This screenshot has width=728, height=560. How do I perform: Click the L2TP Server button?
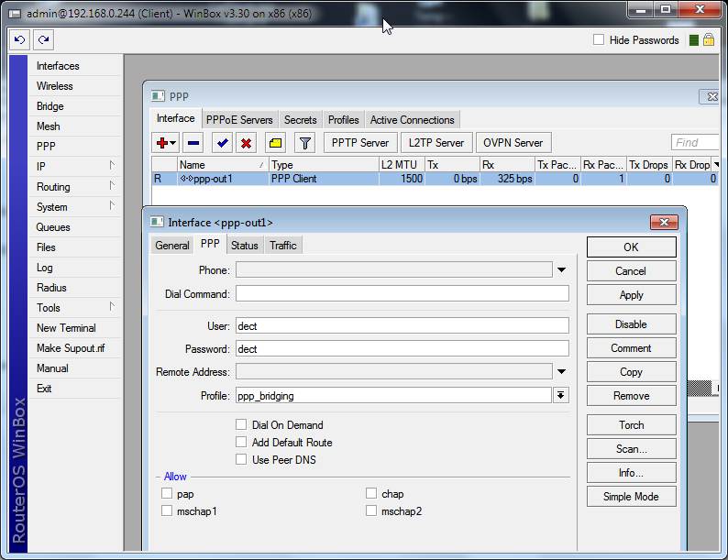436,143
